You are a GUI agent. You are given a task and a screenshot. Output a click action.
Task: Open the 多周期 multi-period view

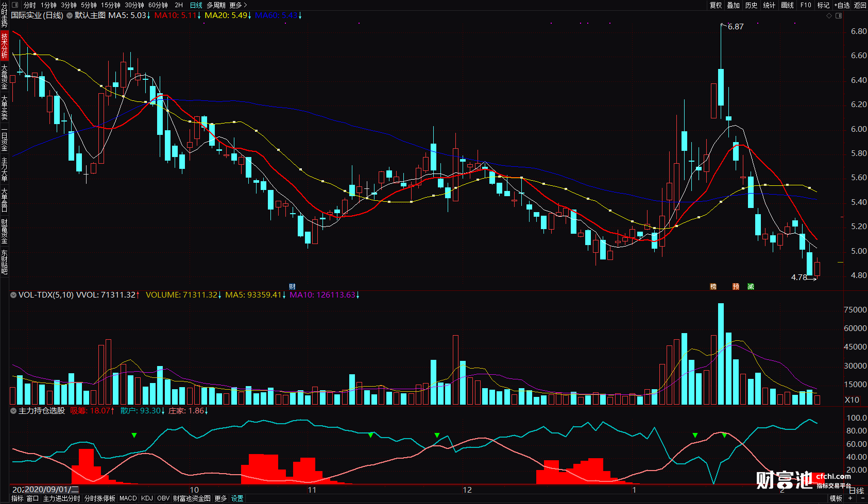[216, 5]
